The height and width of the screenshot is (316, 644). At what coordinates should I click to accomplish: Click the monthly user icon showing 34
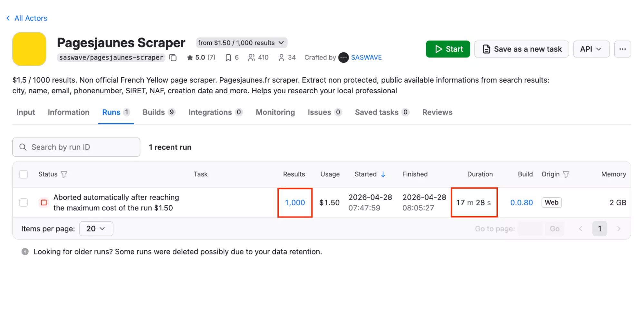click(281, 58)
